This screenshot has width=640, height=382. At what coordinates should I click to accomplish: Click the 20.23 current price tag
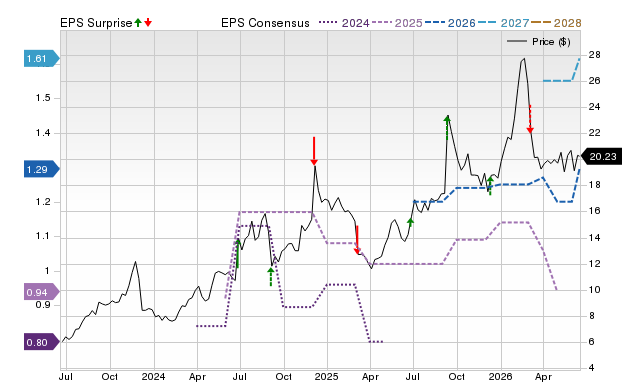pyautogui.click(x=601, y=157)
